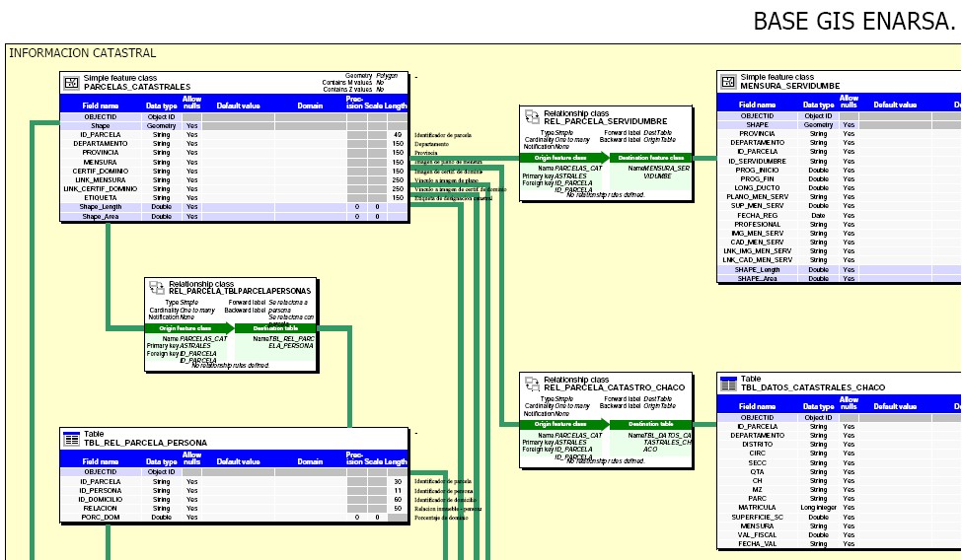Click the PARCELAS_CATASTRALES feature class icon
The width and height of the screenshot is (962, 560).
[72, 83]
